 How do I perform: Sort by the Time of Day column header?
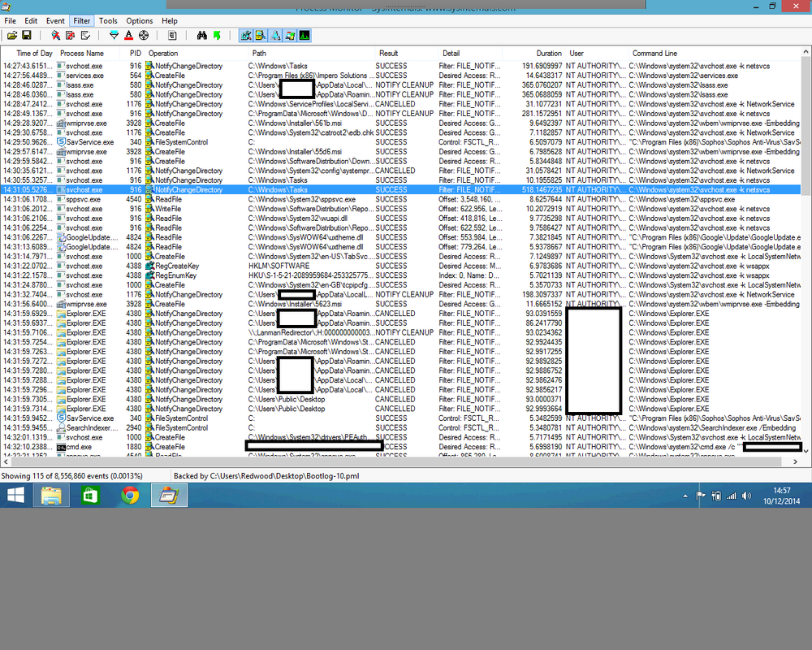tap(29, 54)
